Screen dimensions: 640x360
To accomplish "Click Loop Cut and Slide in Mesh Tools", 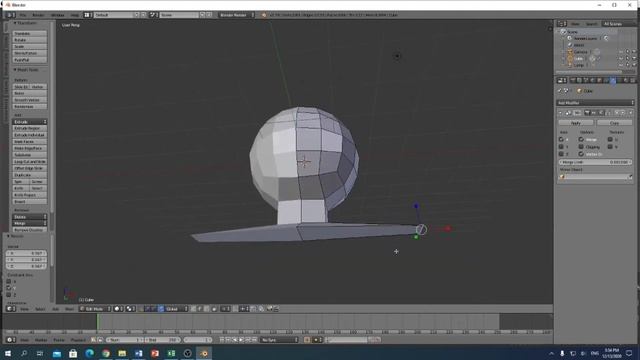I will point(30,162).
